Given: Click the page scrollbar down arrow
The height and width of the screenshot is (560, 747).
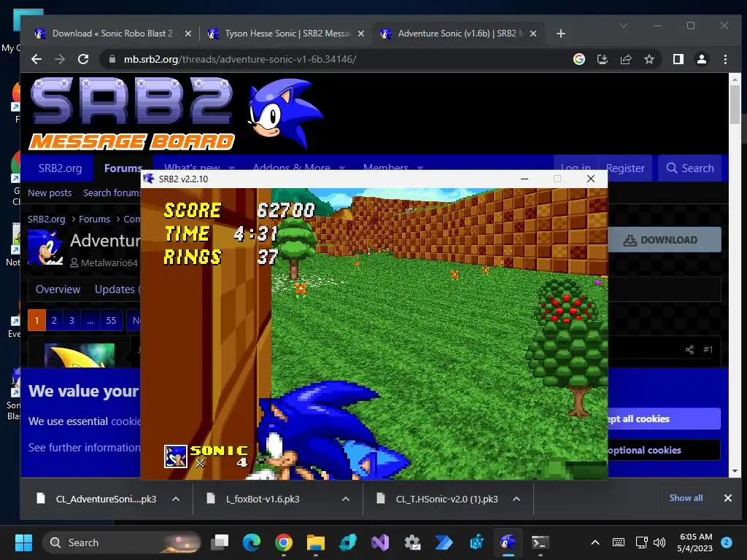Looking at the screenshot, I should [x=735, y=471].
